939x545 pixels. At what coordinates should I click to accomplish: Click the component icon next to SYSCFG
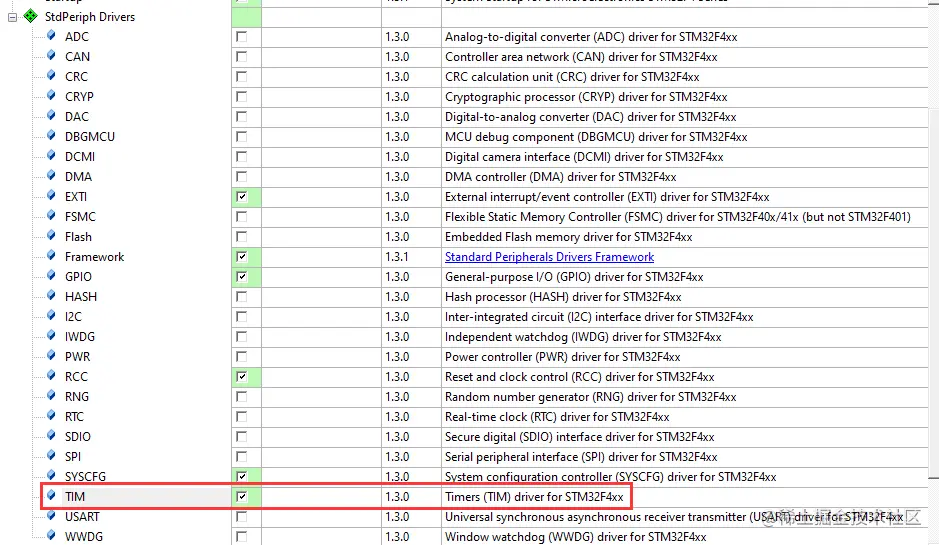[52, 476]
